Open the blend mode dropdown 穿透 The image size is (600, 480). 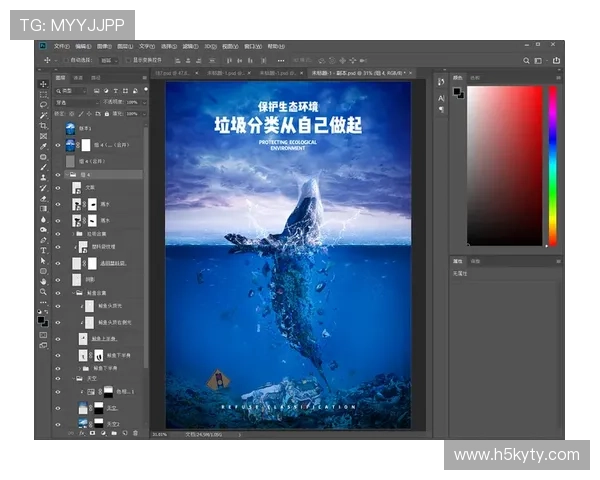(x=77, y=103)
